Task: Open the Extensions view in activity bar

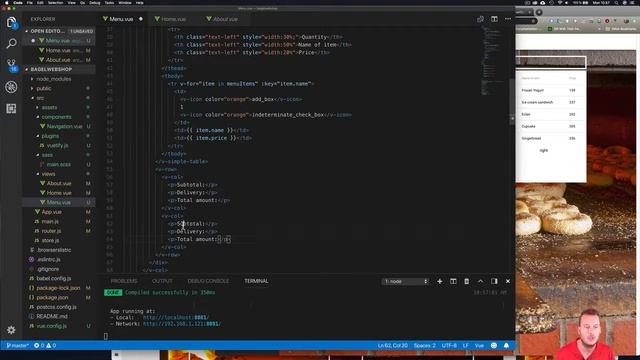Action: [11, 108]
